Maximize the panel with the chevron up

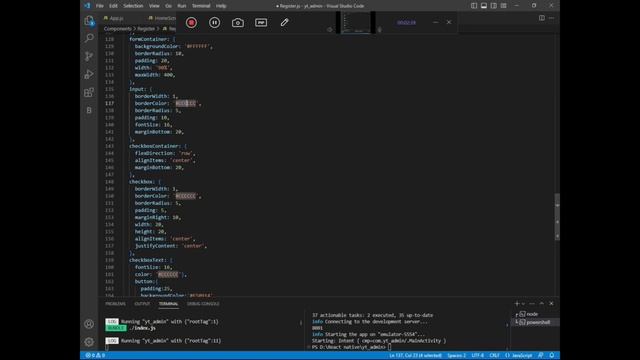tap(542, 304)
